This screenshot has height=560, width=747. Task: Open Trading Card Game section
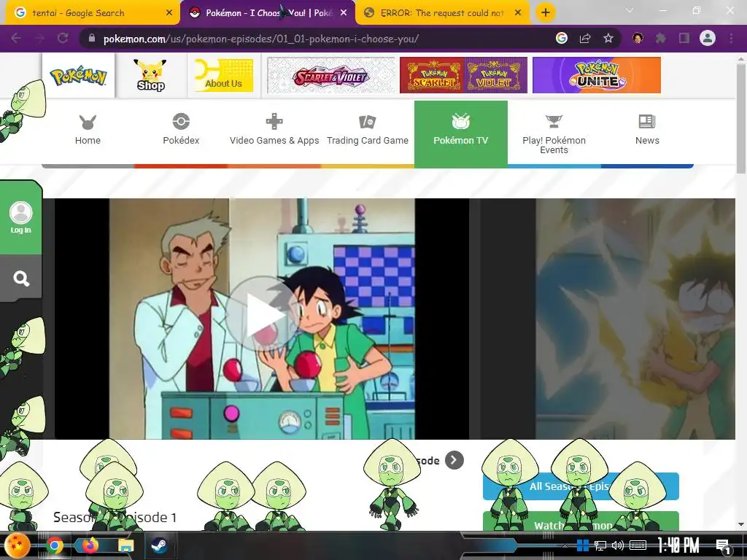(368, 131)
